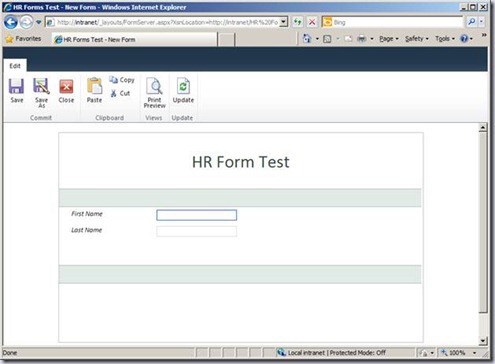Open a new browser tab
Screen dimensions: 495x364
[x=226, y=40]
